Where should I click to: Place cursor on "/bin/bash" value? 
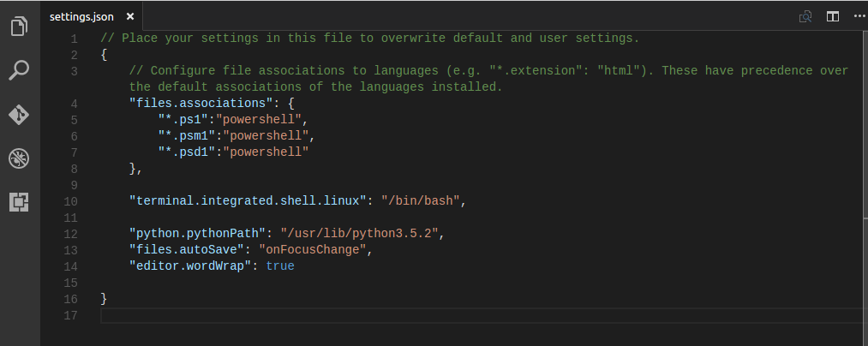[x=420, y=201]
